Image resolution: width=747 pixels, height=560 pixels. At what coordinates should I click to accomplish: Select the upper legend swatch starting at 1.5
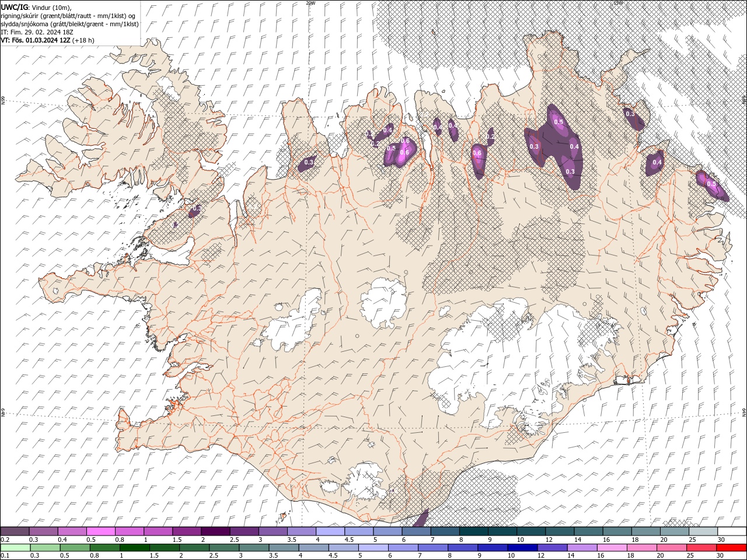coord(187,531)
